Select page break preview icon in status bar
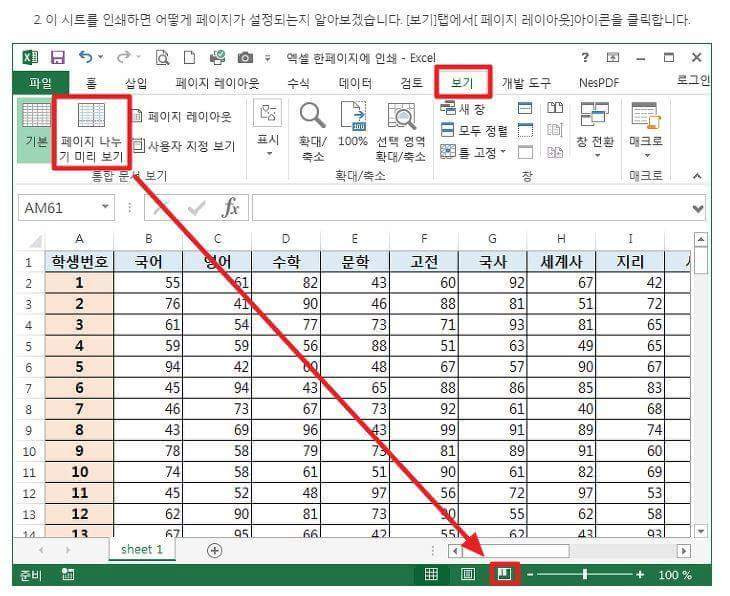This screenshot has height=596, width=730. (504, 574)
